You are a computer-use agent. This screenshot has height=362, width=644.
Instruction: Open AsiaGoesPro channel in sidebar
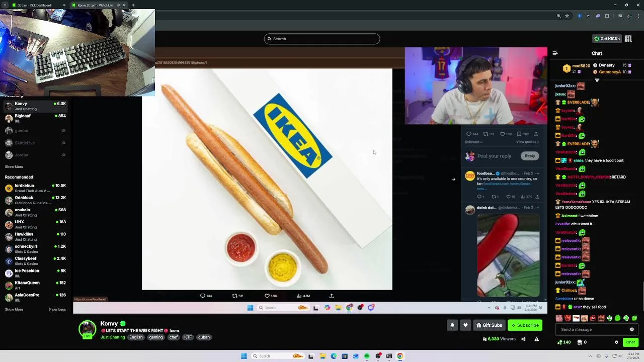(35, 297)
